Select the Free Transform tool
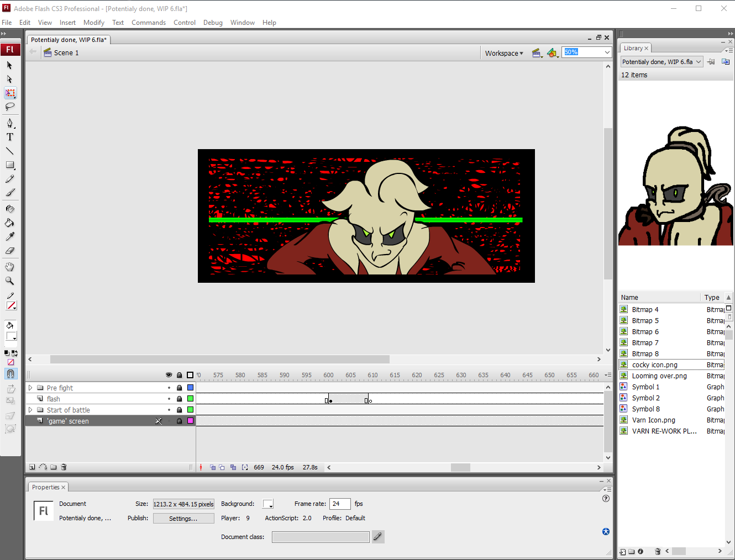 point(10,93)
